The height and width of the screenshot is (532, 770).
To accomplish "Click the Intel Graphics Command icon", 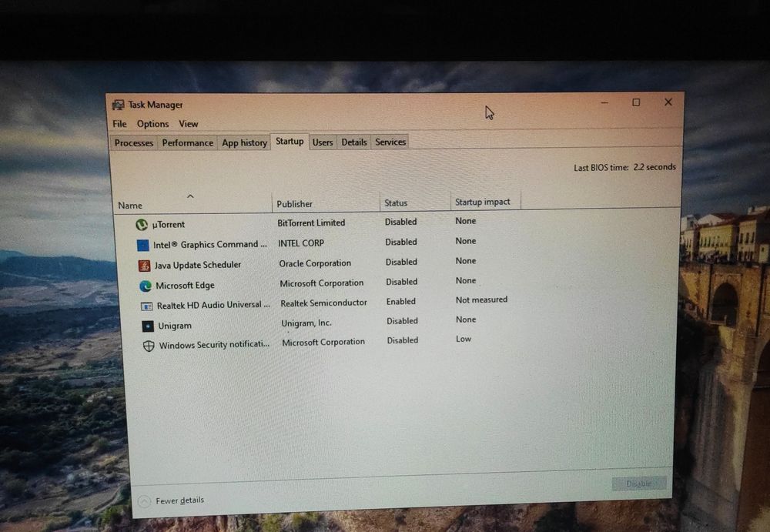I will (143, 245).
